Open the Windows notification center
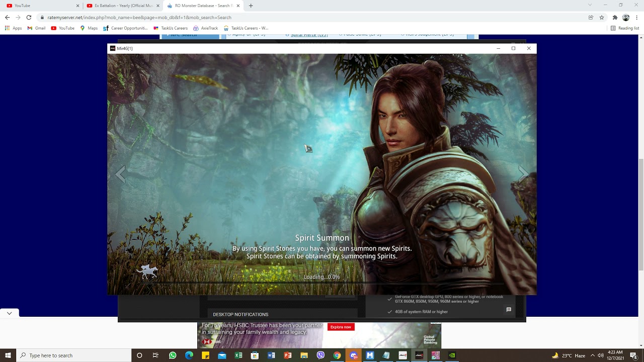The height and width of the screenshot is (362, 644). pyautogui.click(x=633, y=355)
